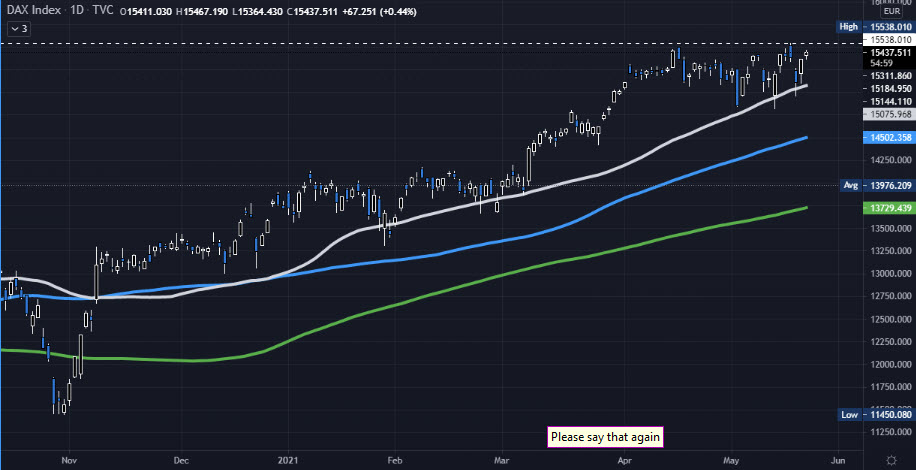The width and height of the screenshot is (916, 470).
Task: Click the Low 11450.080 price label
Action: [x=886, y=413]
